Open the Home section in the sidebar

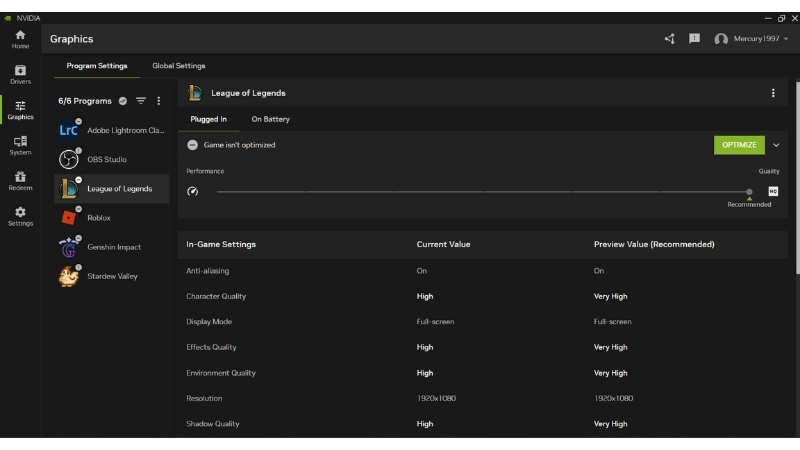[x=20, y=39]
